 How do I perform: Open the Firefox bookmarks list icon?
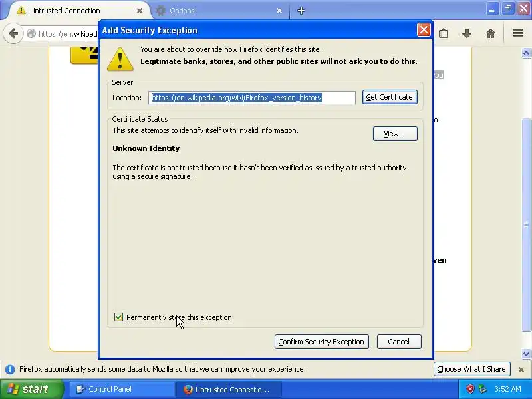[x=444, y=33]
